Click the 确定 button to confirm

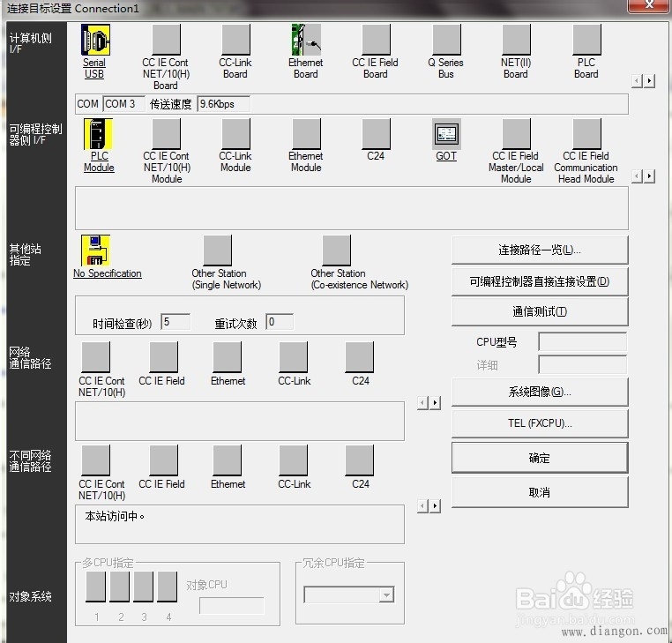pos(540,458)
